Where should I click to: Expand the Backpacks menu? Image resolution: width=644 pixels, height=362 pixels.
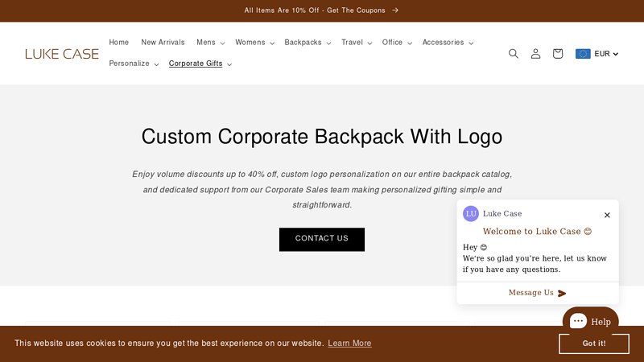(x=308, y=43)
